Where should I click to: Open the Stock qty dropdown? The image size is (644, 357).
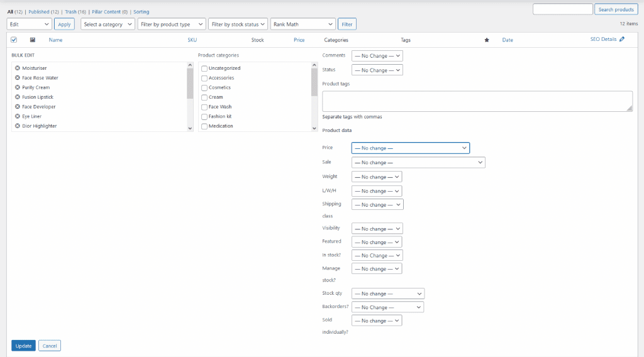(387, 294)
